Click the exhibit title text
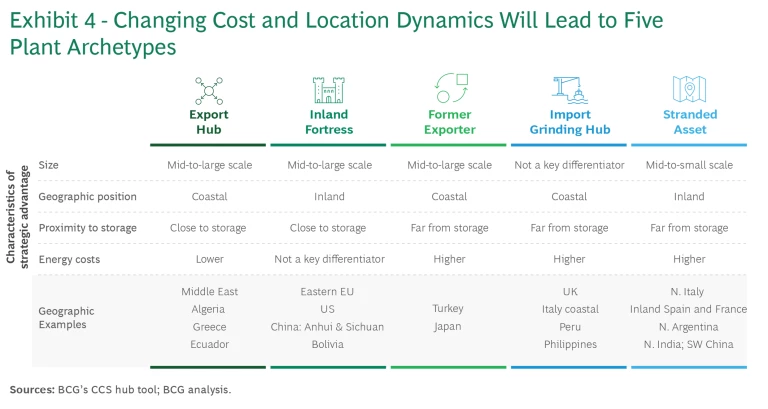768x409 pixels. coord(336,34)
